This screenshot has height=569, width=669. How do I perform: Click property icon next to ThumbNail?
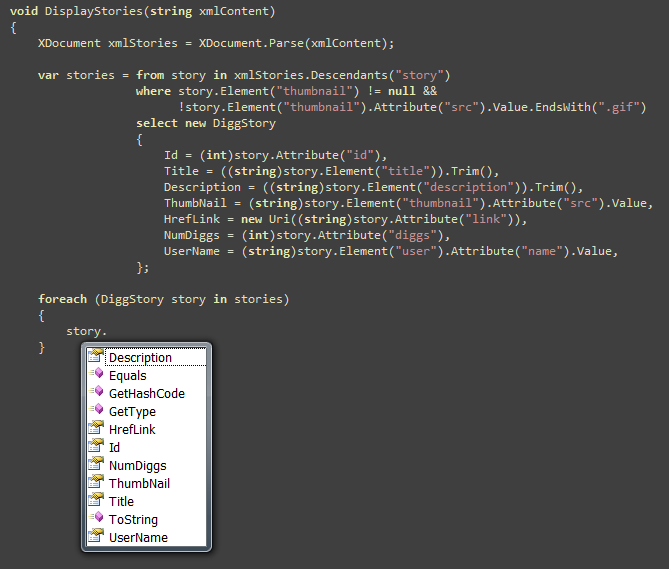coord(96,482)
